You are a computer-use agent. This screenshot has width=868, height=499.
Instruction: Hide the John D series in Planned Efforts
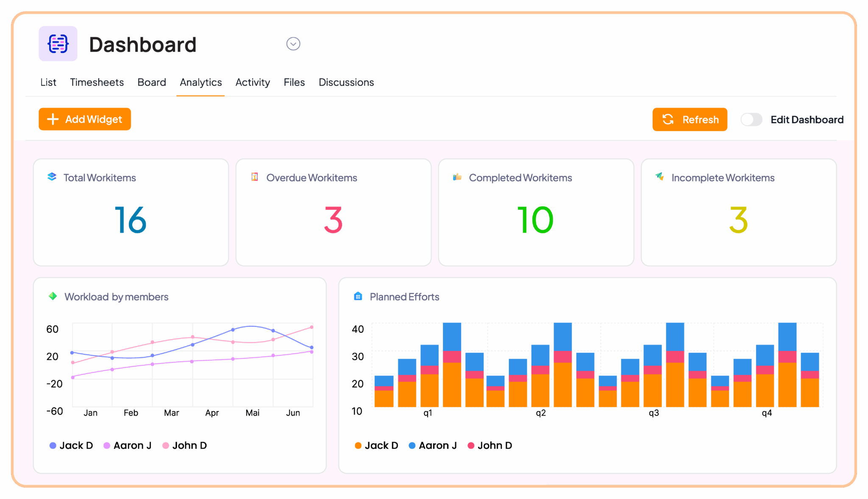point(490,445)
